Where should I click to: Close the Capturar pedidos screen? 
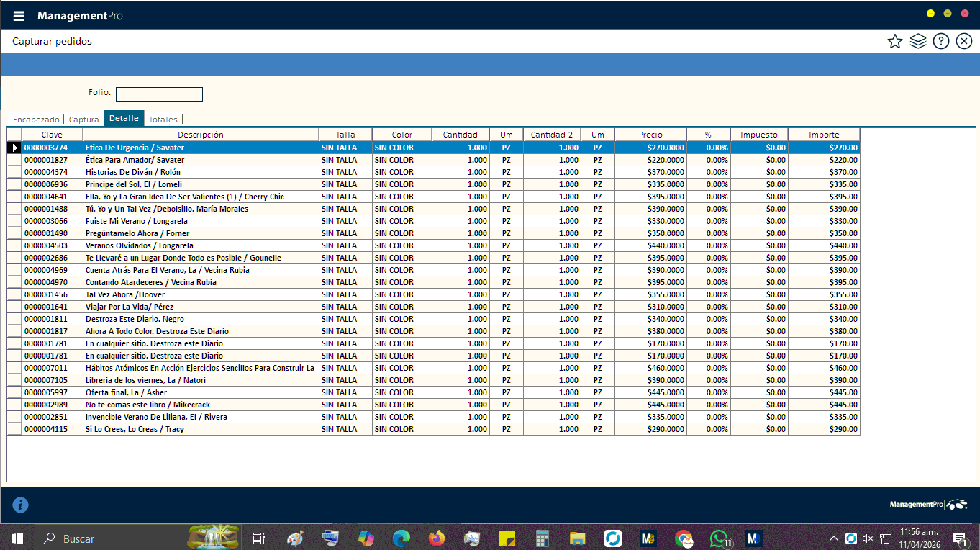tap(963, 42)
